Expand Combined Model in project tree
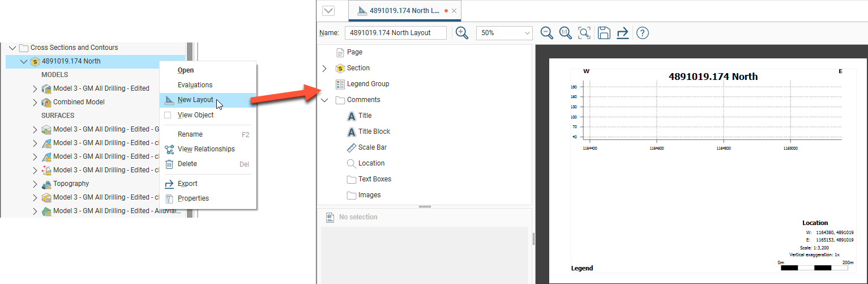 coord(35,103)
